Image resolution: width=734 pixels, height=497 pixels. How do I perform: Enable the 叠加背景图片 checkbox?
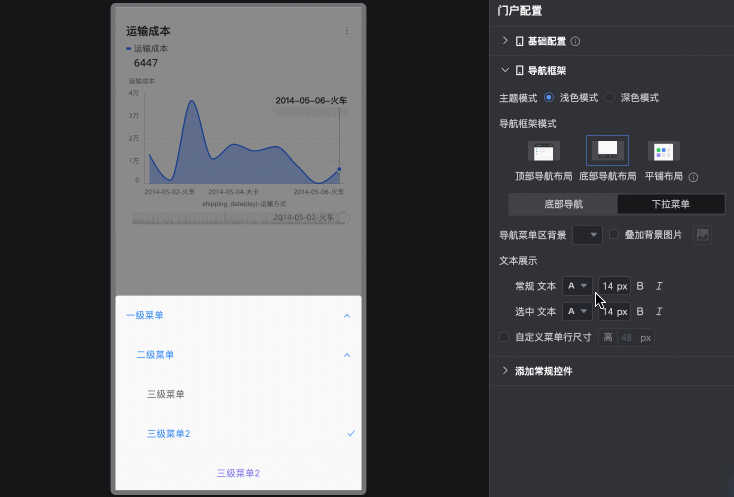pos(614,234)
